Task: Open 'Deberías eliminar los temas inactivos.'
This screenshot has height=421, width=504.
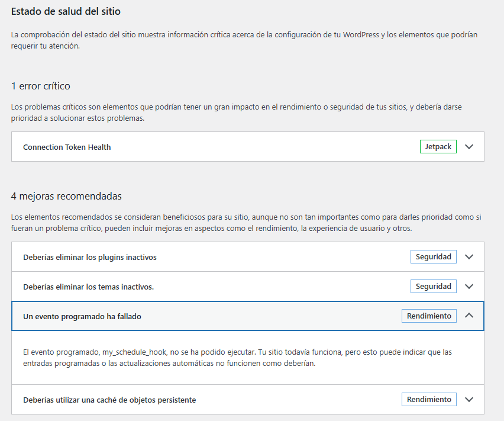Action: pyautogui.click(x=88, y=287)
